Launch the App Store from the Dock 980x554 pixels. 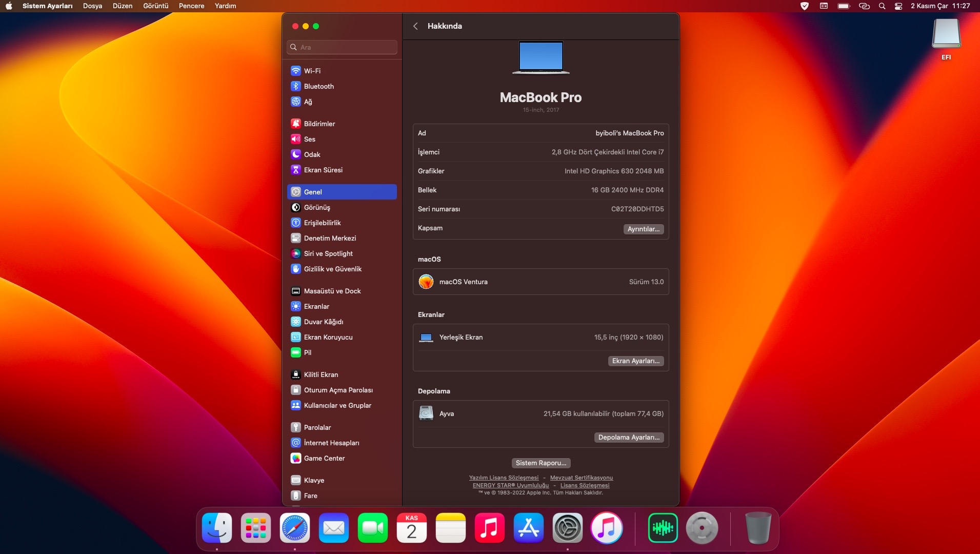click(x=529, y=527)
